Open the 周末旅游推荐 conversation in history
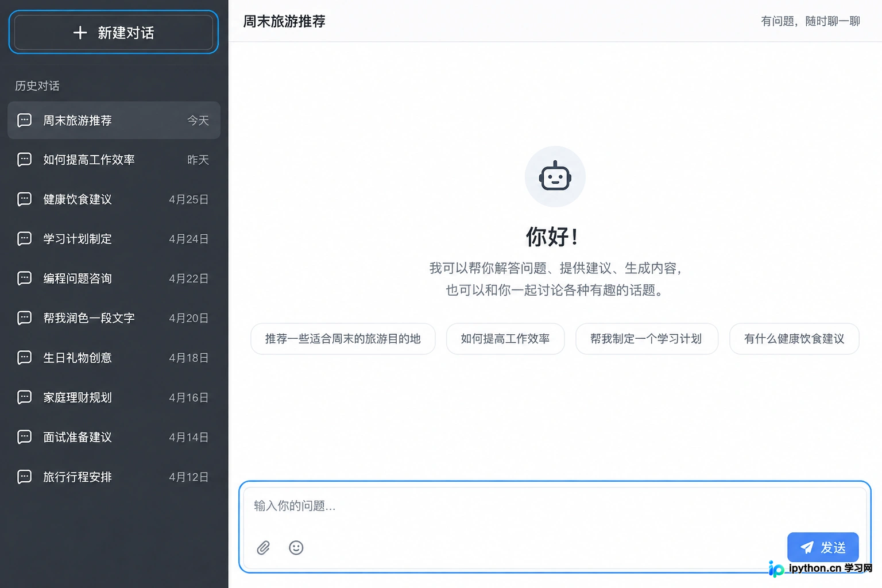Viewport: 882px width, 588px height. [114, 120]
